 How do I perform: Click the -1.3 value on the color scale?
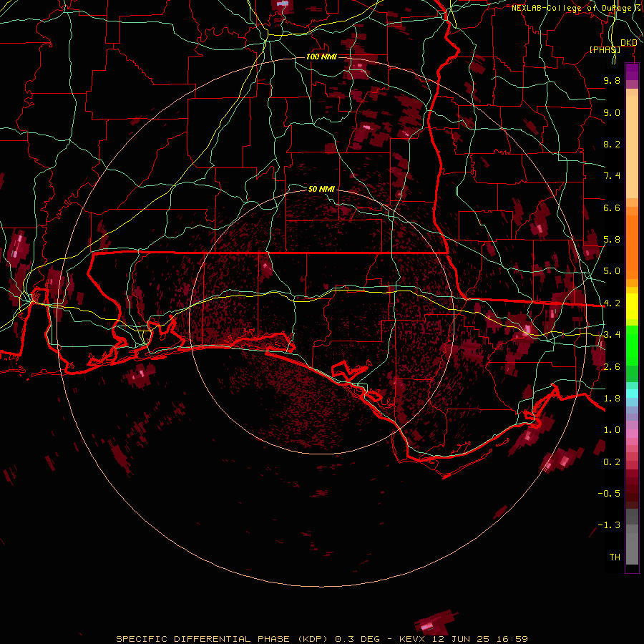pos(609,525)
